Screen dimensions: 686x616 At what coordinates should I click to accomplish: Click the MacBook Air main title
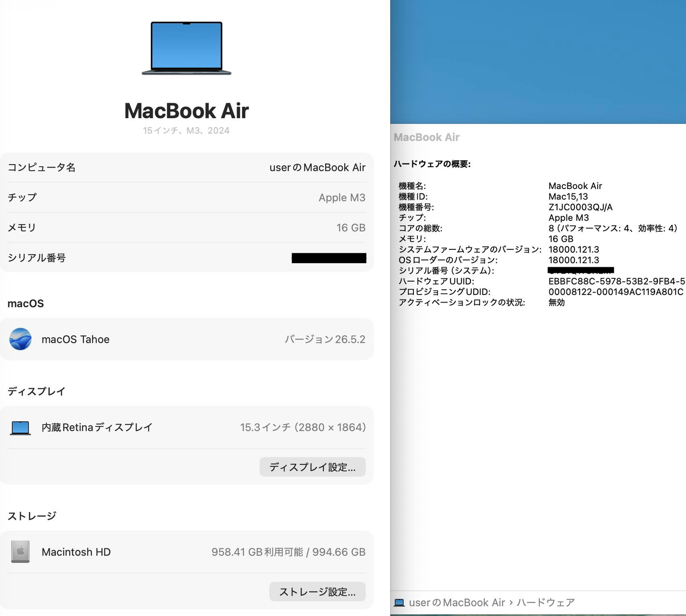point(187,111)
